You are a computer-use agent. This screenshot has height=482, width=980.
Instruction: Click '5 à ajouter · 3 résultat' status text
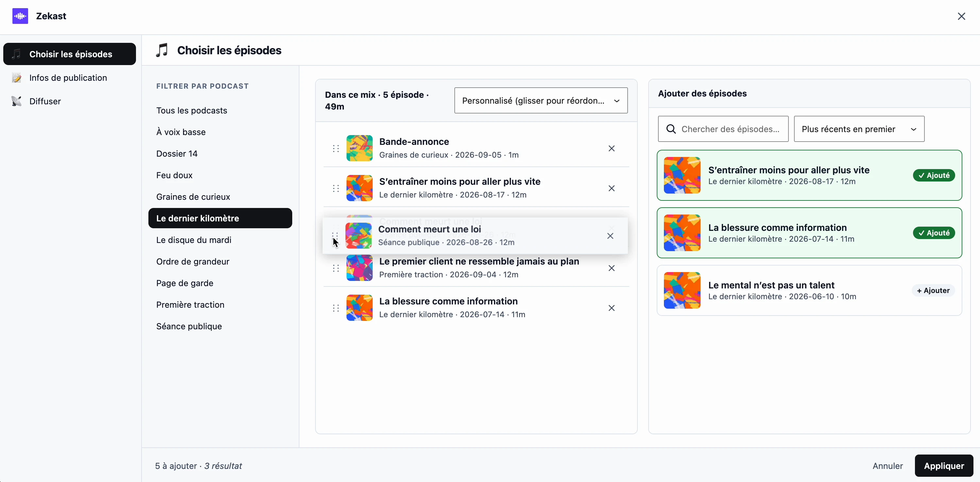click(x=198, y=466)
